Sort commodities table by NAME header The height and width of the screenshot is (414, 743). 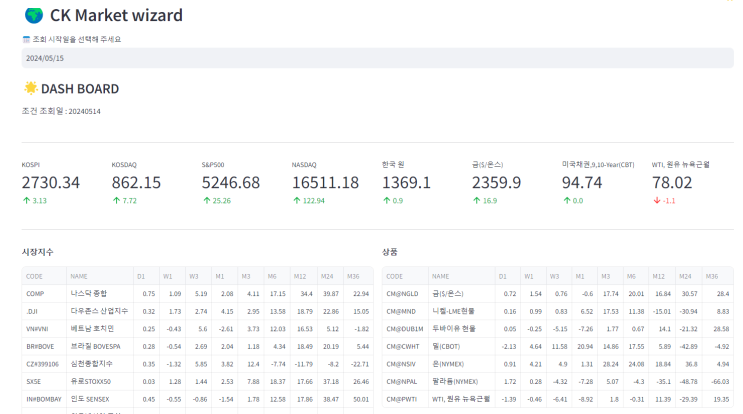click(462, 276)
